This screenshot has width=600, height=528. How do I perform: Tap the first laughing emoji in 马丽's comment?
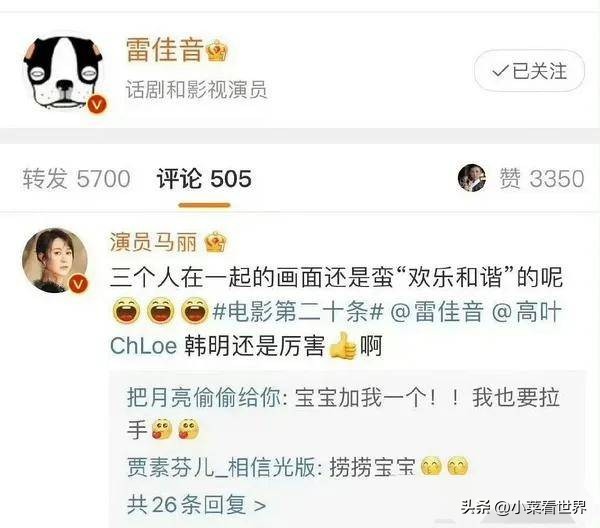[x=126, y=311]
